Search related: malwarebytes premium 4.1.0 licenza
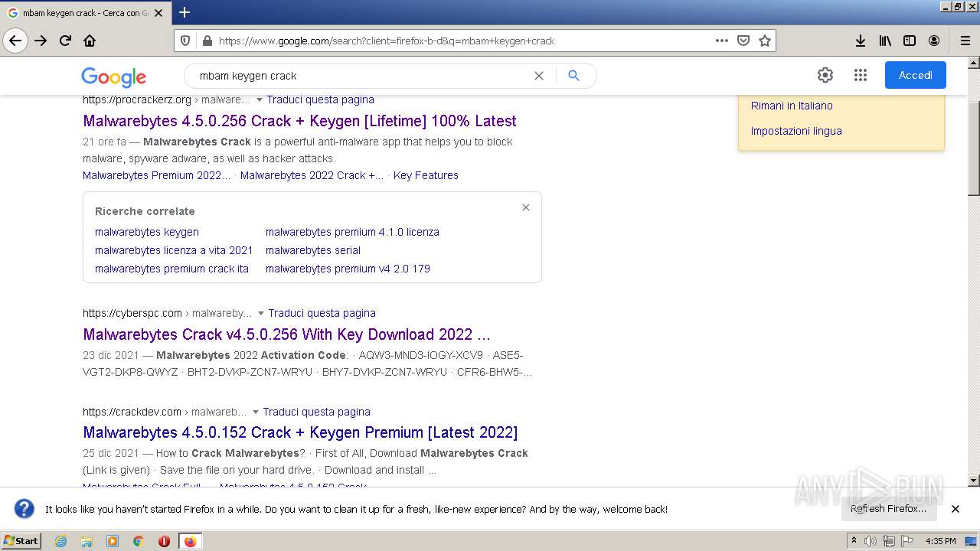 pos(352,232)
